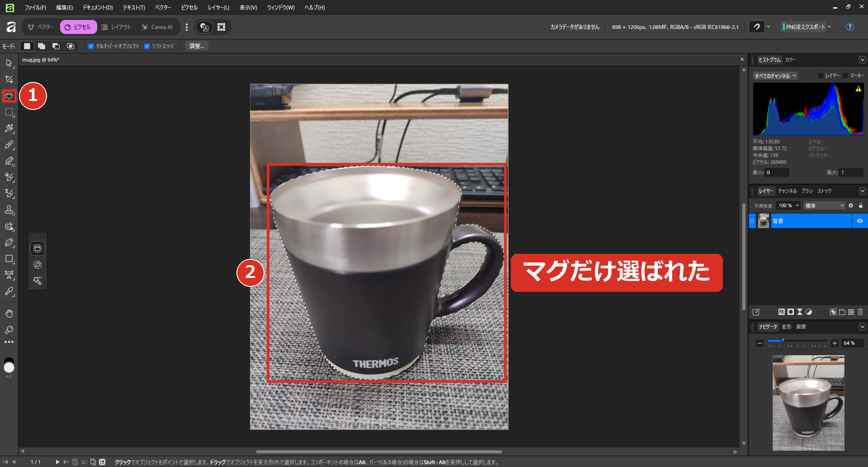This screenshot has height=467, width=868.
Task: Select the Zoom magnifier tool
Action: click(9, 329)
